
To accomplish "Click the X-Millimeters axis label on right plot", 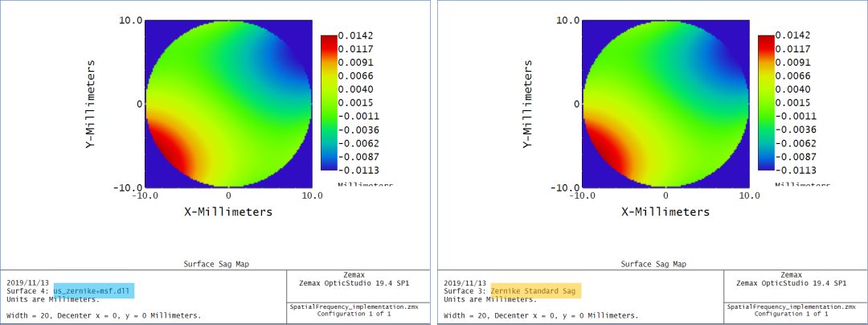I will point(665,212).
